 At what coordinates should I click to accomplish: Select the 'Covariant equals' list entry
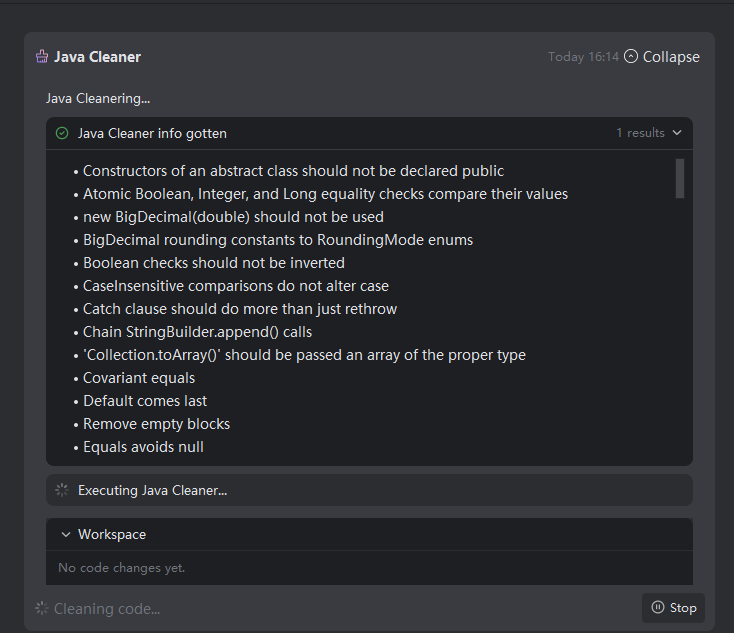point(139,378)
